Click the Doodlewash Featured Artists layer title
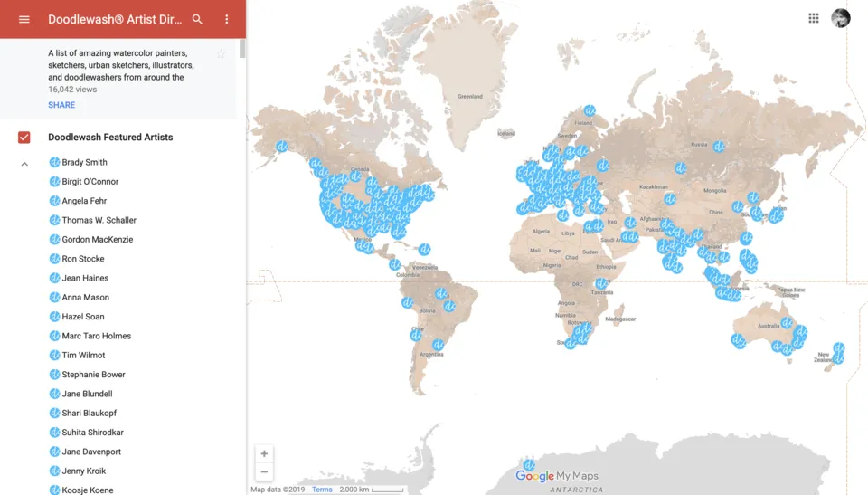This screenshot has width=868, height=495. (110, 138)
